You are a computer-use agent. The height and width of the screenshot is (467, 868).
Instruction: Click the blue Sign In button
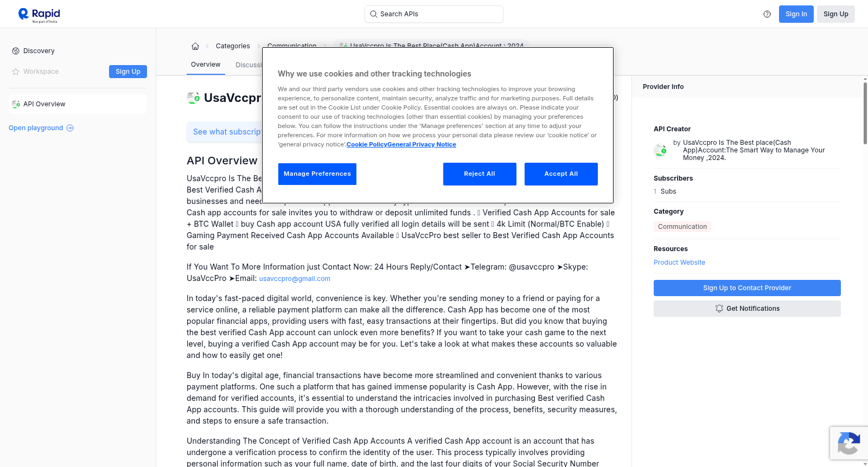point(796,14)
